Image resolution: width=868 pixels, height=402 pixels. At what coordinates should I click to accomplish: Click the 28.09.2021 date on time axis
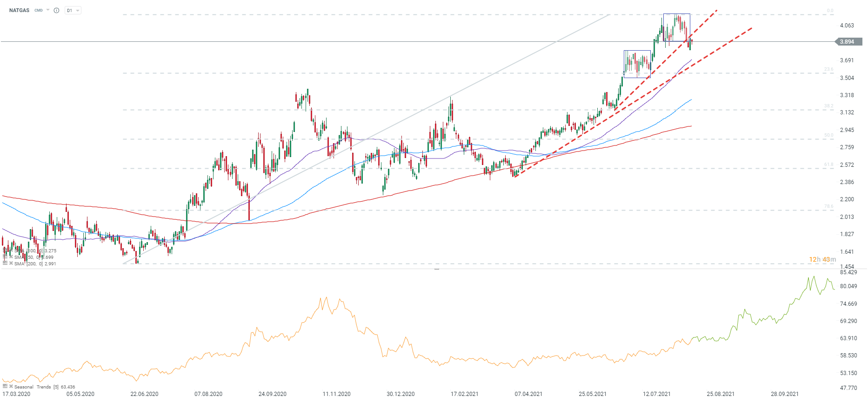[x=785, y=394]
